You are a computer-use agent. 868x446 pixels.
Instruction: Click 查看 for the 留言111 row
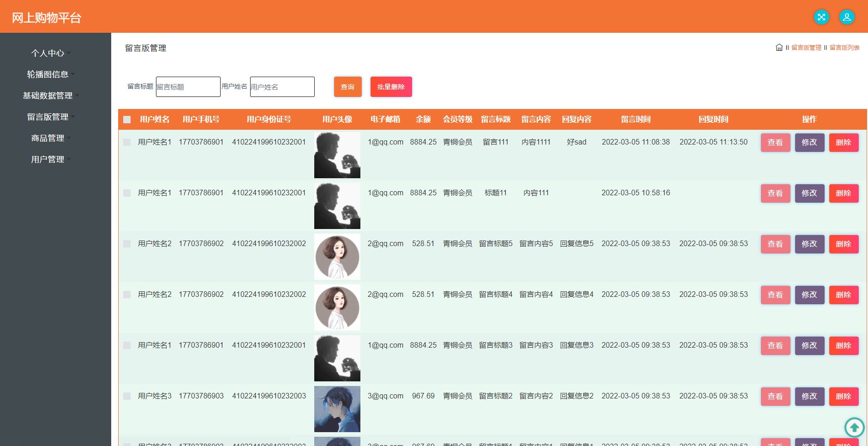pos(775,142)
